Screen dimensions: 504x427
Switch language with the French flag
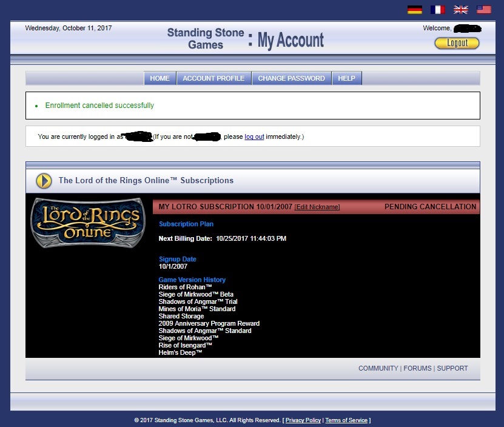point(438,10)
